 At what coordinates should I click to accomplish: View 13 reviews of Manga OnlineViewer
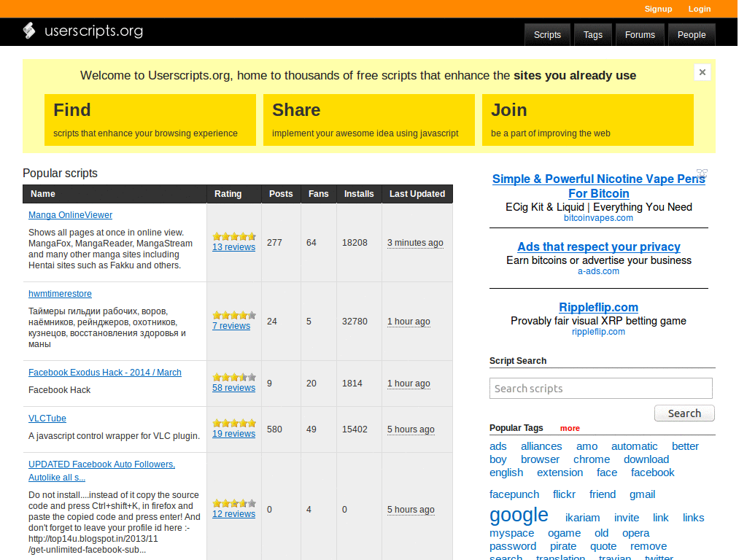coord(234,247)
